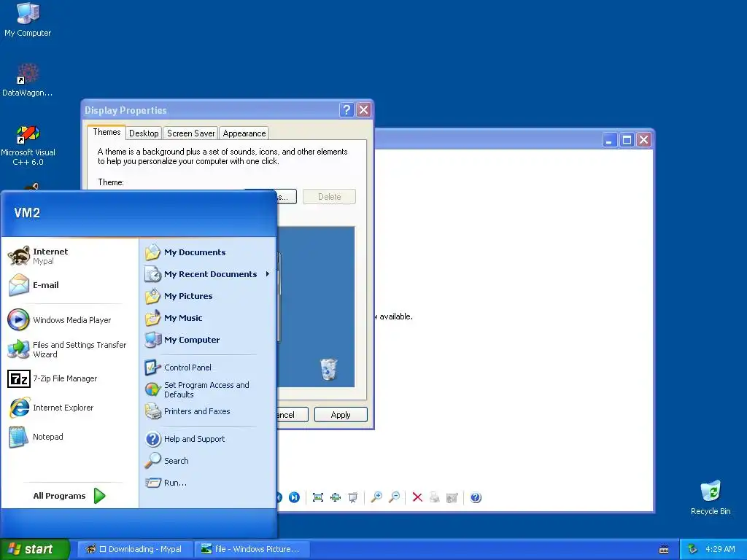
Task: Click the My Computer desktop icon
Action: tap(28, 20)
